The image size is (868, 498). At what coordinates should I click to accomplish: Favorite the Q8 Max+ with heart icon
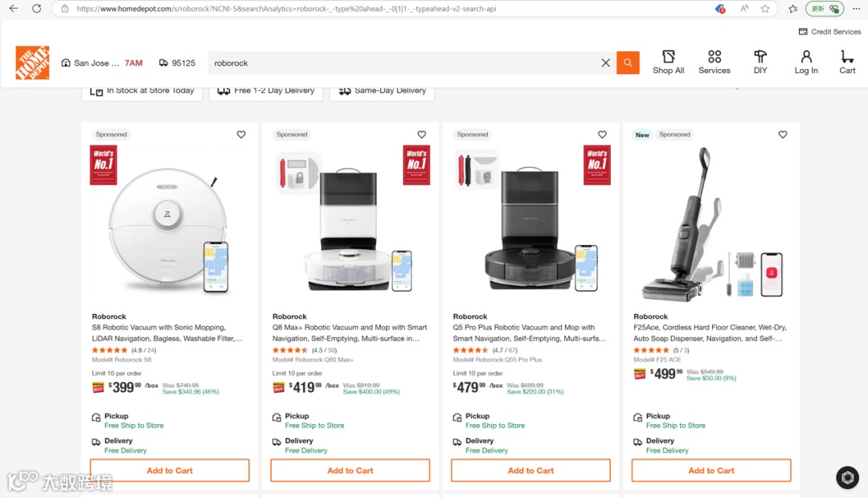click(422, 135)
